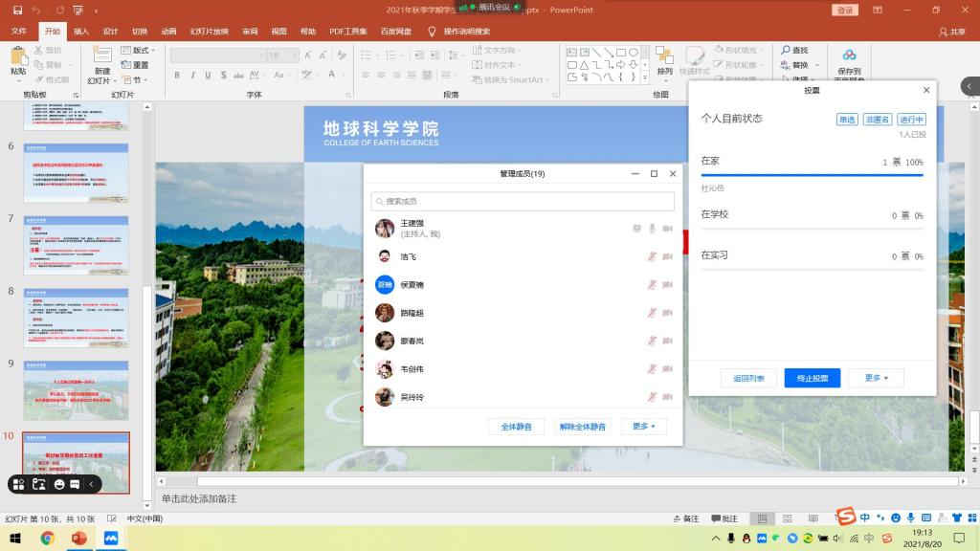Click 侯夏楠's camera-off icon
The width and height of the screenshot is (980, 551).
coord(668,284)
